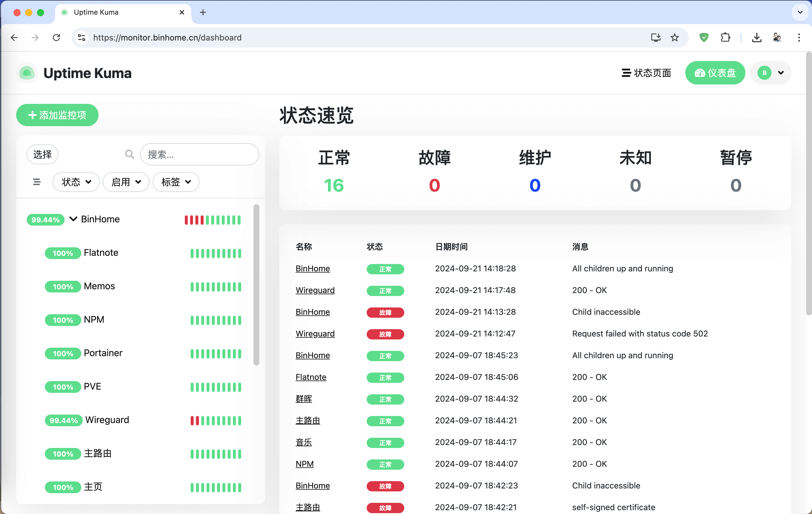Image resolution: width=812 pixels, height=514 pixels.
Task: Click the 正常 count 16
Action: pyautogui.click(x=334, y=185)
